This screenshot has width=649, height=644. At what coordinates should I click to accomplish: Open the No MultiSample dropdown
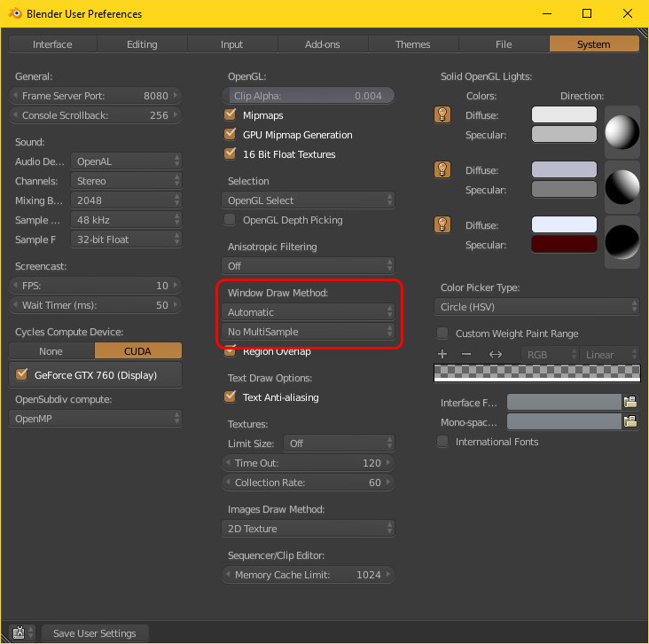[x=308, y=332]
